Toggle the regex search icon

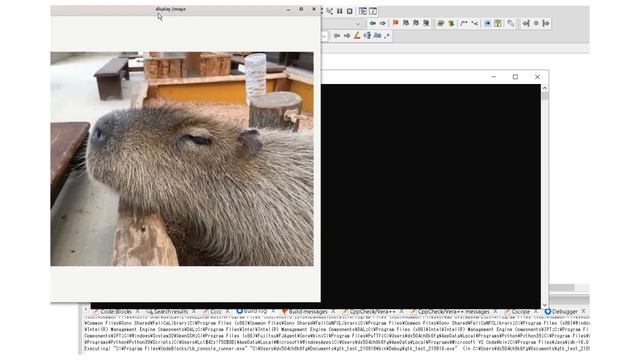(387, 36)
